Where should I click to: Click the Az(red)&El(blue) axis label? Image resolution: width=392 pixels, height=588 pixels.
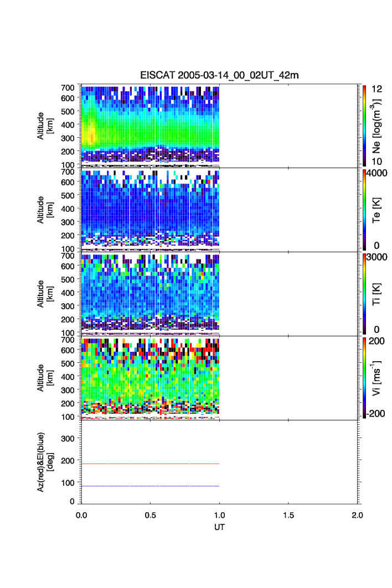[x=44, y=462]
